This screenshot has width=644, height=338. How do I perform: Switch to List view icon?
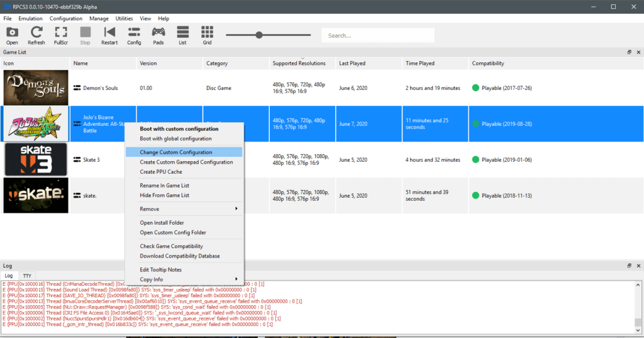183,35
